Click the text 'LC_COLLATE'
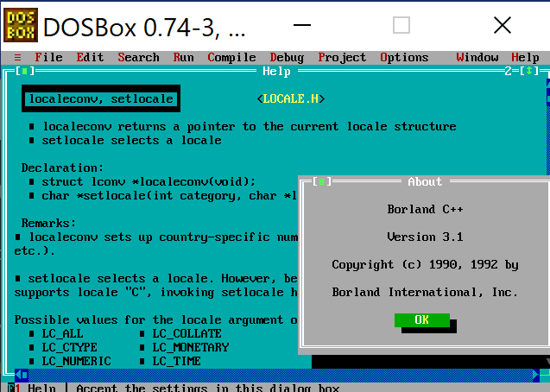The width and height of the screenshot is (550, 392). [187, 333]
